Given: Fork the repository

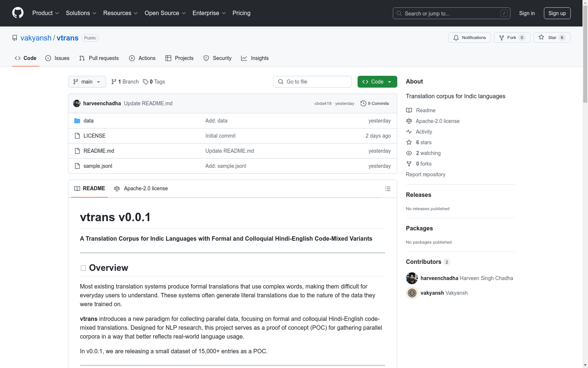Looking at the screenshot, I should 512,38.
